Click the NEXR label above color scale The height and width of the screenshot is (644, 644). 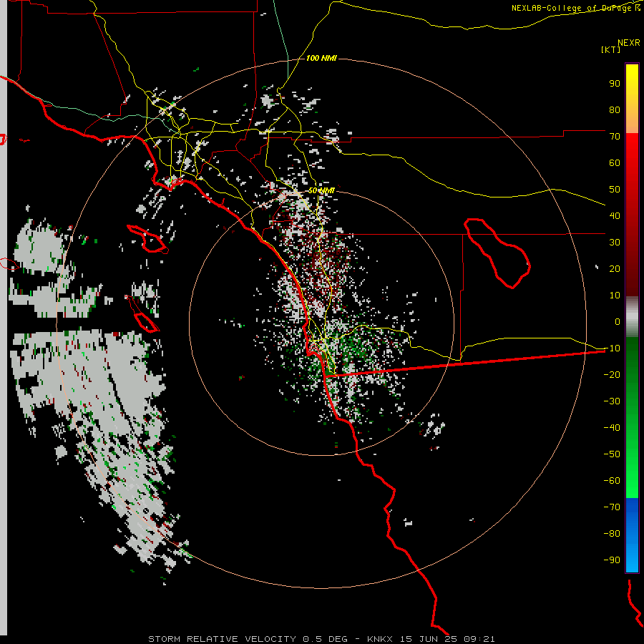tap(629, 43)
